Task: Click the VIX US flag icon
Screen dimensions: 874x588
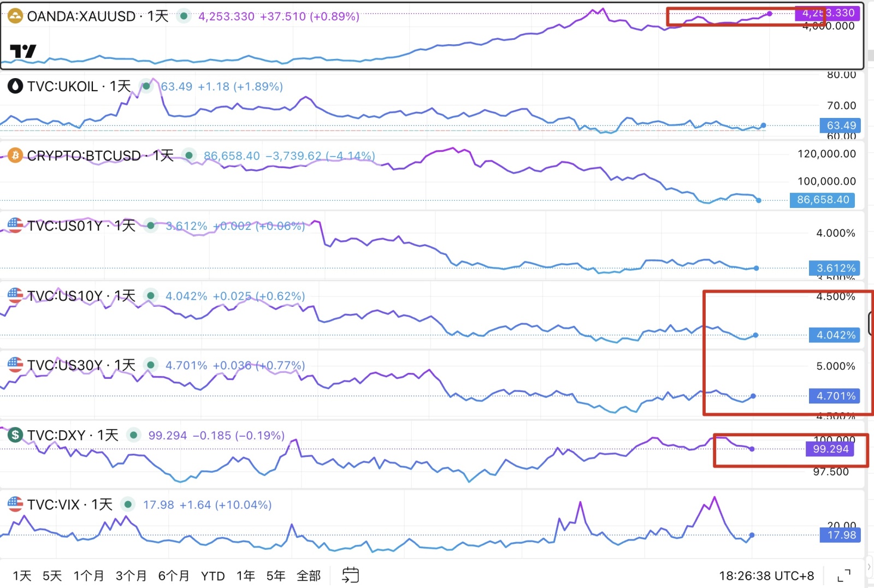Action: [15, 504]
